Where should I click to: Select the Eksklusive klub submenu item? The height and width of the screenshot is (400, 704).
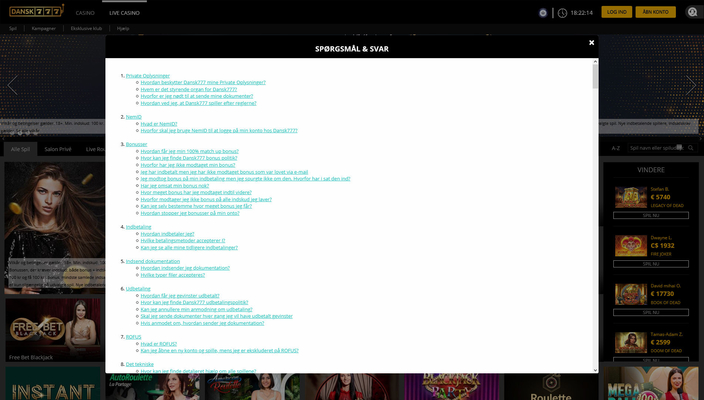pos(86,28)
